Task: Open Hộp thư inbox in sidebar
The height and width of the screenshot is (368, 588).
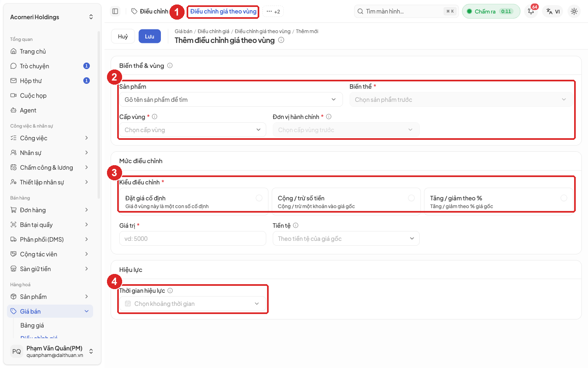Action: click(x=50, y=81)
